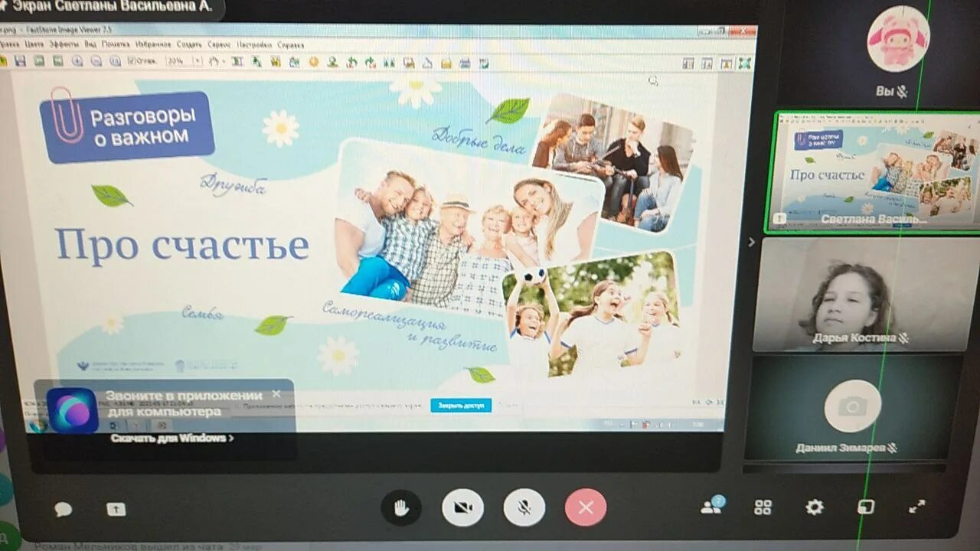Open the participants list icon
The width and height of the screenshot is (980, 551).
point(713,506)
